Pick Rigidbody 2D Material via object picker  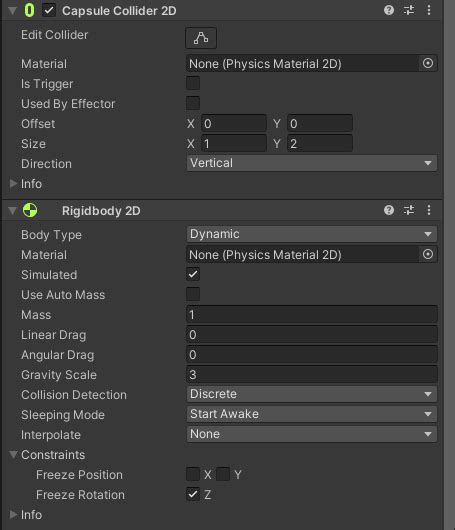tap(428, 254)
